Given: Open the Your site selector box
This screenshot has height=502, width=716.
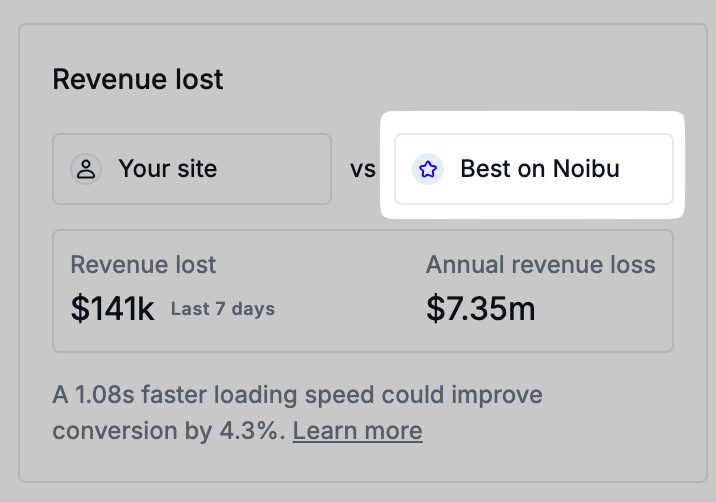Looking at the screenshot, I should 192,169.
